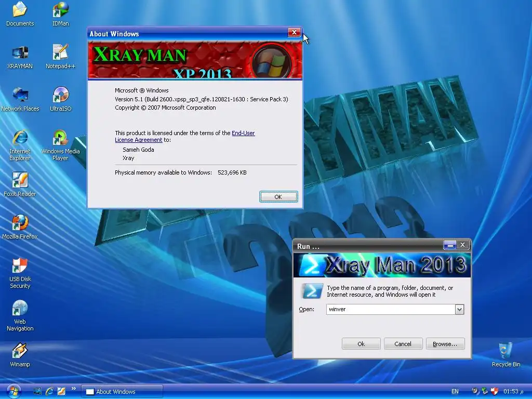
Task: Click the third quick launch icon
Action: [61, 391]
